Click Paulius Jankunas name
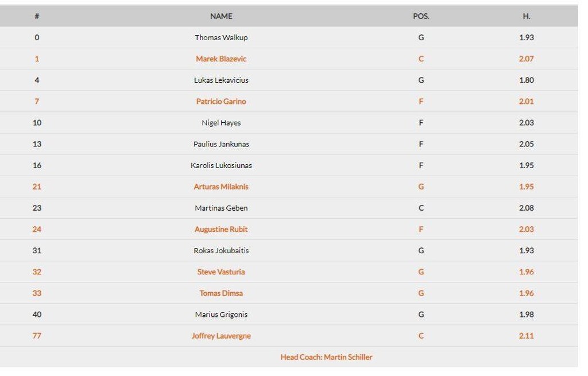Image resolution: width=588 pixels, height=376 pixels. point(221,144)
